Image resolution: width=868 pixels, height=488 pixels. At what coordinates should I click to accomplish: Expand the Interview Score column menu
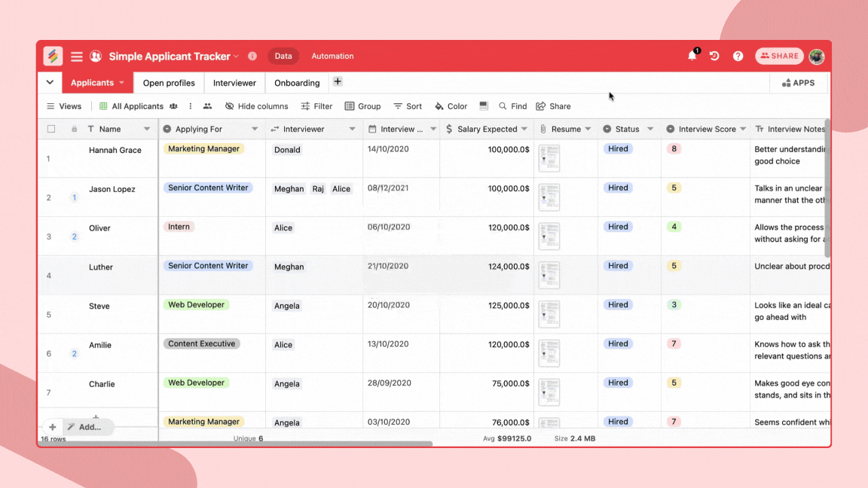[743, 130]
